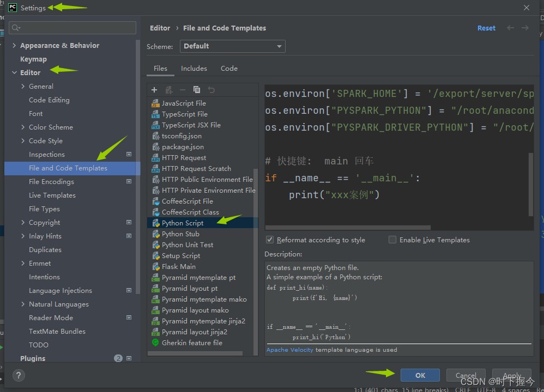Click the PyCharm logo in title bar
Image resolution: width=544 pixels, height=392 pixels.
click(x=13, y=8)
